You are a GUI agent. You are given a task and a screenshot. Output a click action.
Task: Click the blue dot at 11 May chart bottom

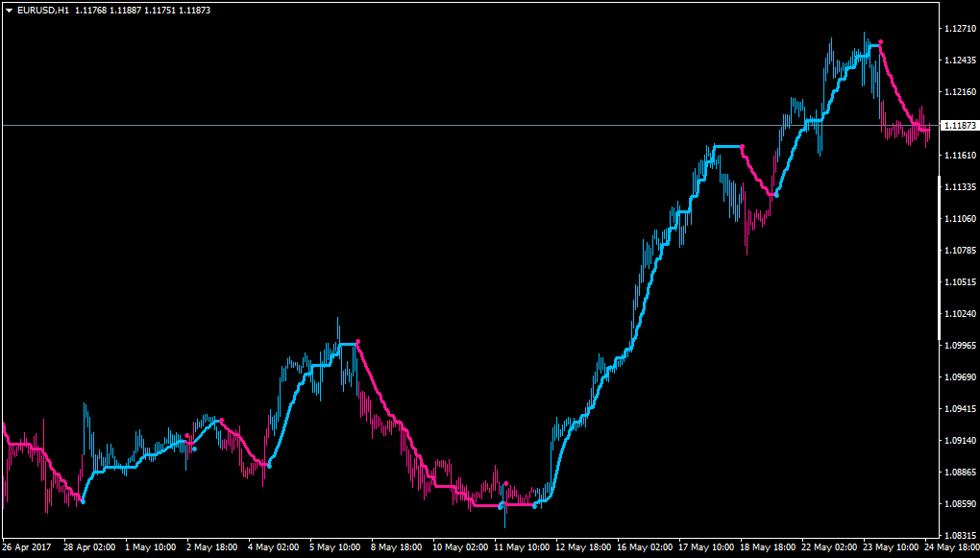(500, 507)
